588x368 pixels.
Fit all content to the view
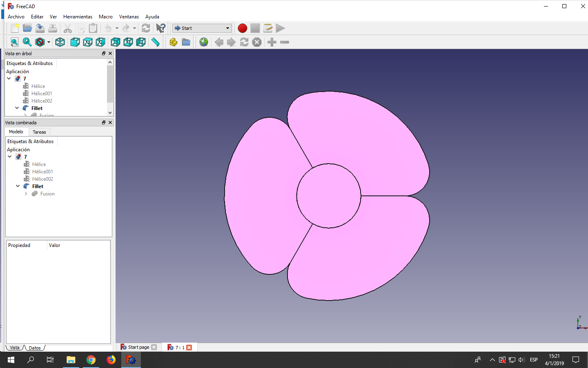click(14, 42)
